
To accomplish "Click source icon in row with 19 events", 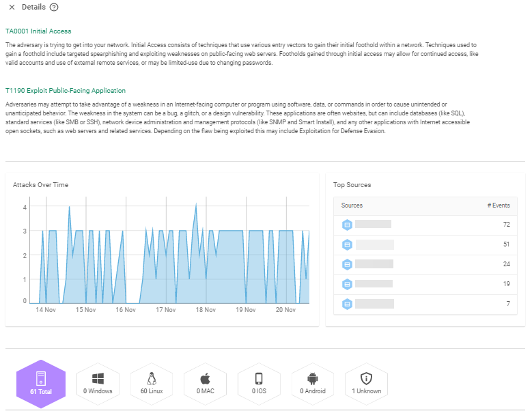I will tap(346, 284).
